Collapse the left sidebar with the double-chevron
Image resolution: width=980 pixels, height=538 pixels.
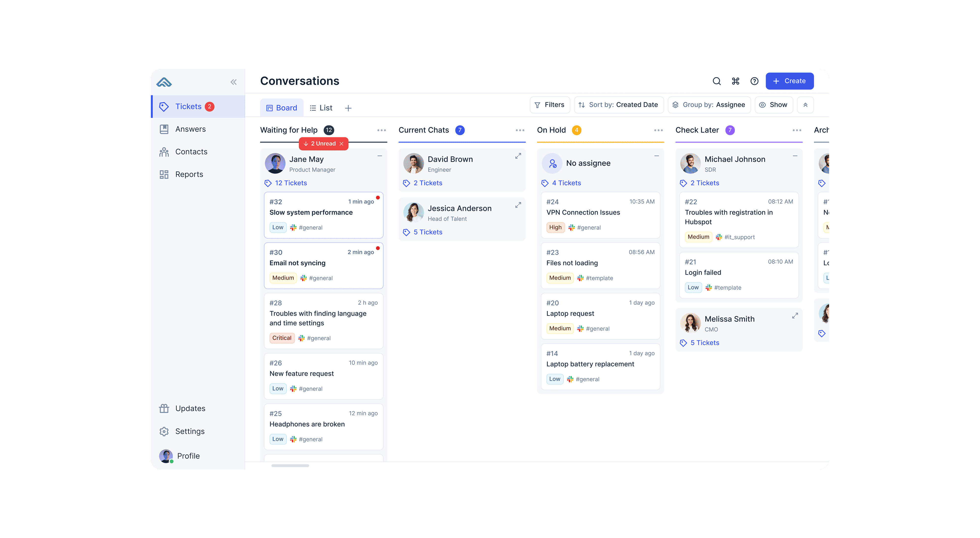coord(233,81)
